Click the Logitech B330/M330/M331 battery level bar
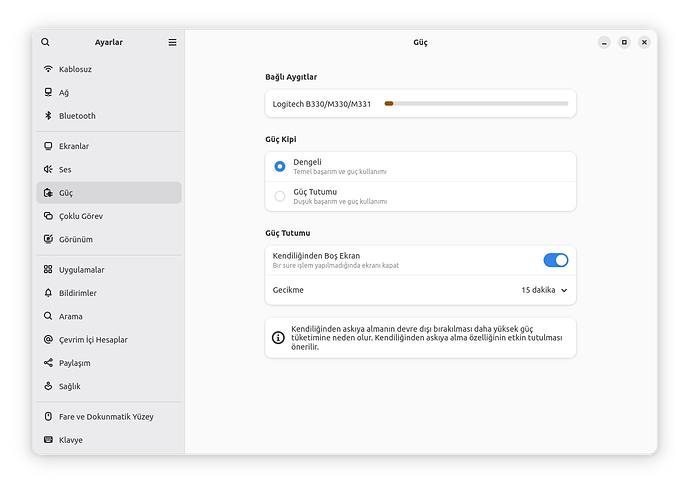The width and height of the screenshot is (690, 490). click(475, 103)
